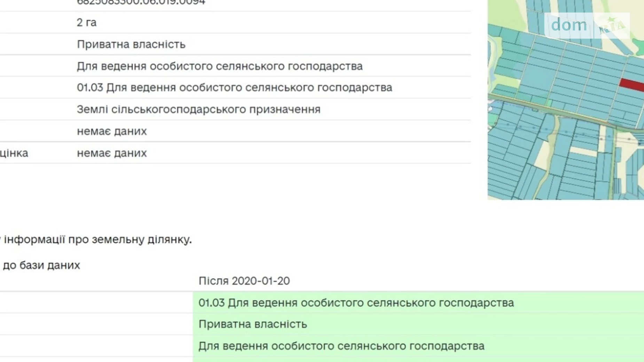Select the upper row starting with Для ведення

(x=220, y=66)
